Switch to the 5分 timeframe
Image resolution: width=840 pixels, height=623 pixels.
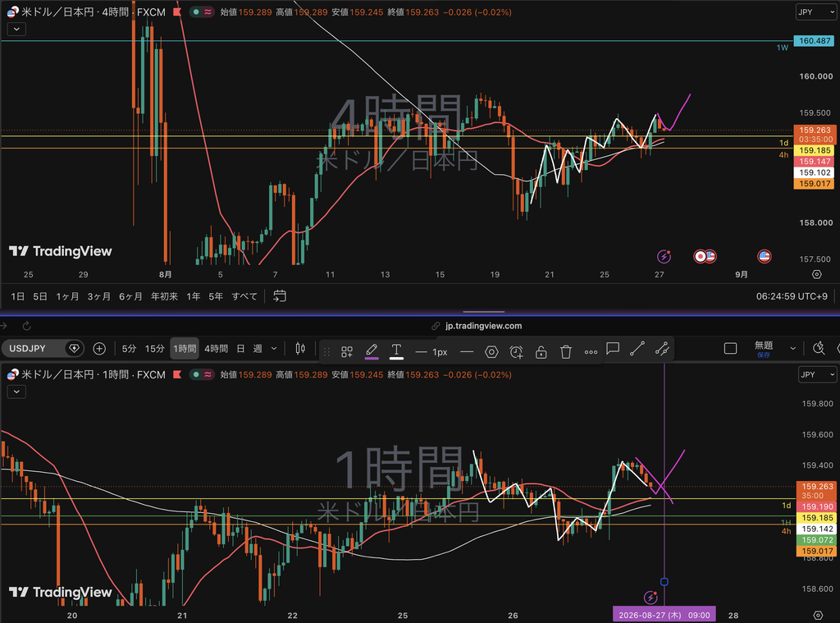point(129,349)
